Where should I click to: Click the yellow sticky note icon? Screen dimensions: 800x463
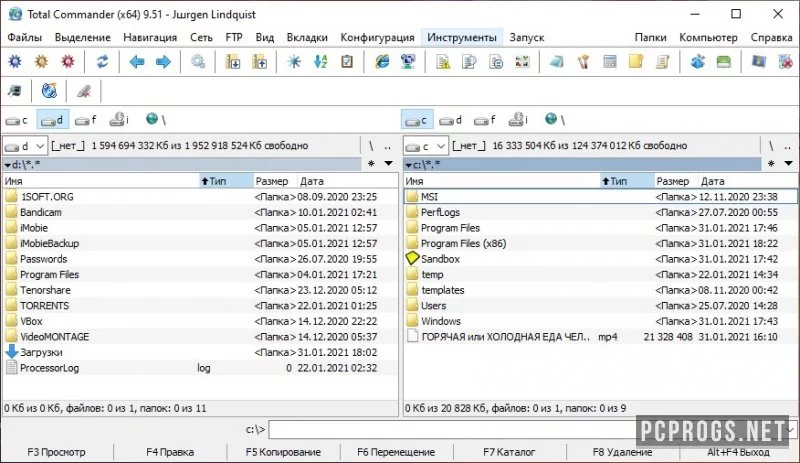pos(636,62)
